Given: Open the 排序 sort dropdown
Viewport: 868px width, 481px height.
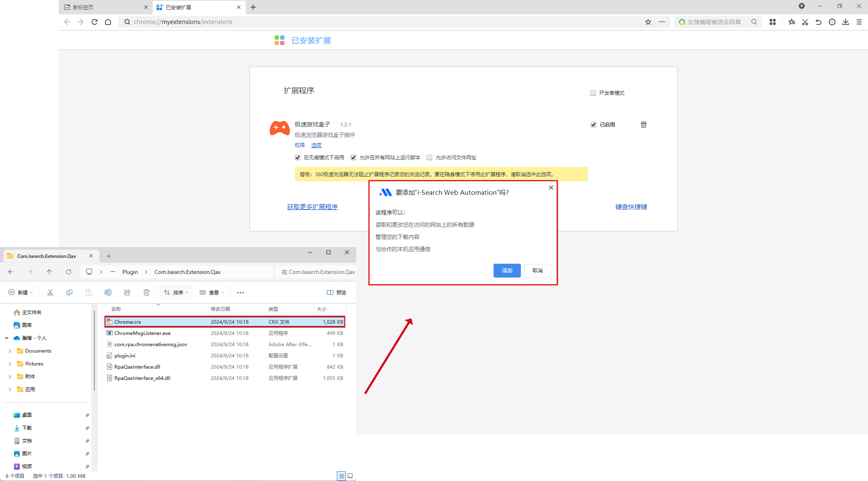Looking at the screenshot, I should point(176,292).
